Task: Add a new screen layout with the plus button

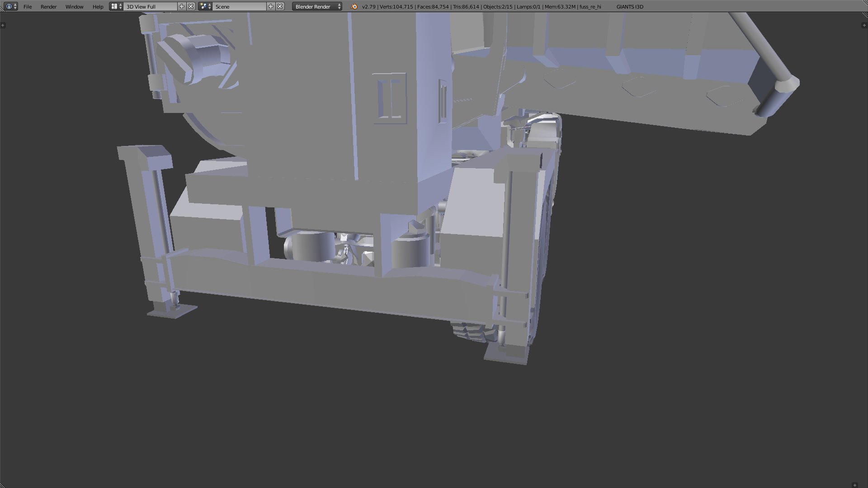Action: (x=182, y=6)
